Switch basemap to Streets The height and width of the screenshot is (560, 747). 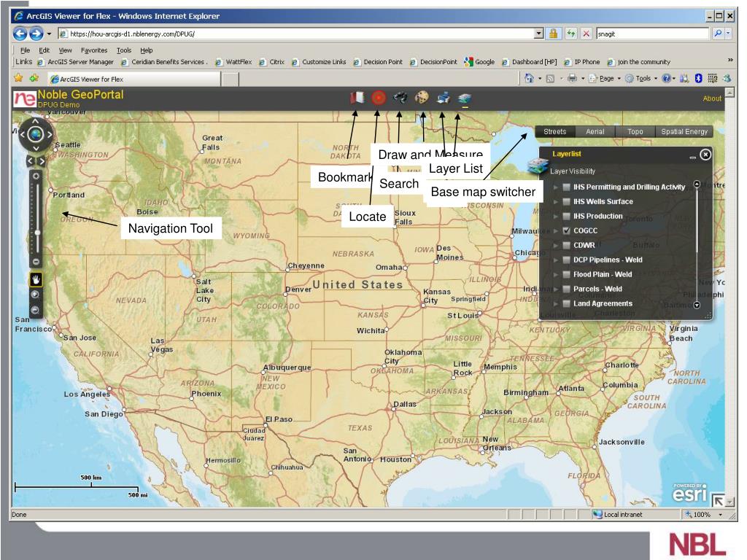click(x=555, y=131)
